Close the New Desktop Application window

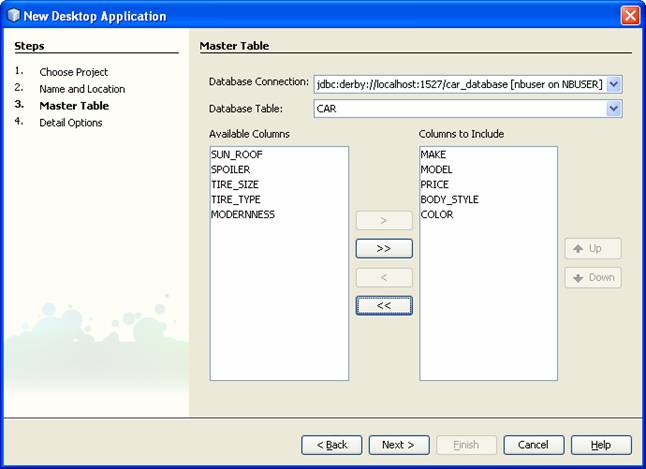(x=629, y=16)
